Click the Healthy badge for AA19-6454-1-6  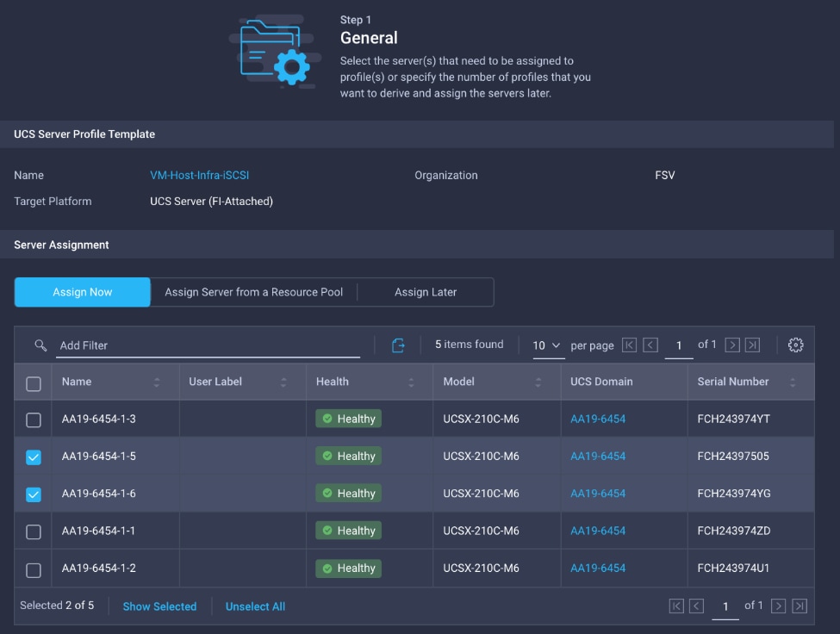click(348, 494)
